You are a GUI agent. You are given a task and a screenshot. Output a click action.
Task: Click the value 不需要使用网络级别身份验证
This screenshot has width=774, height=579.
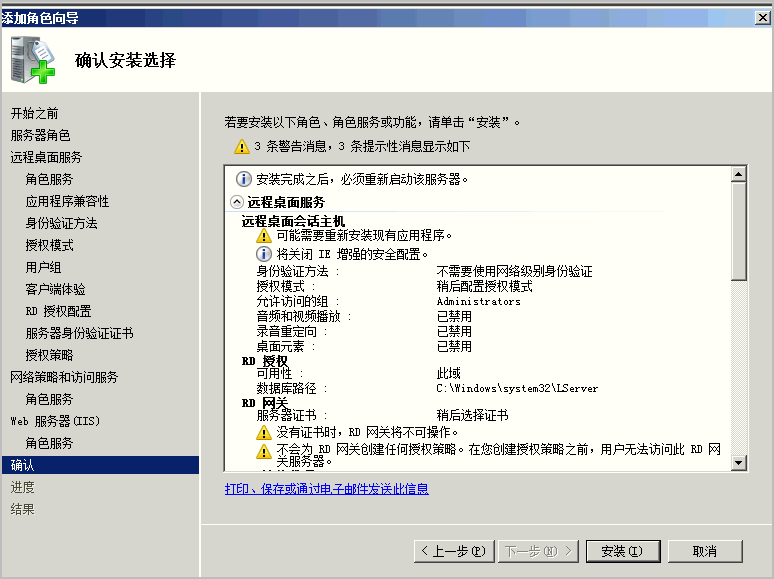(514, 271)
